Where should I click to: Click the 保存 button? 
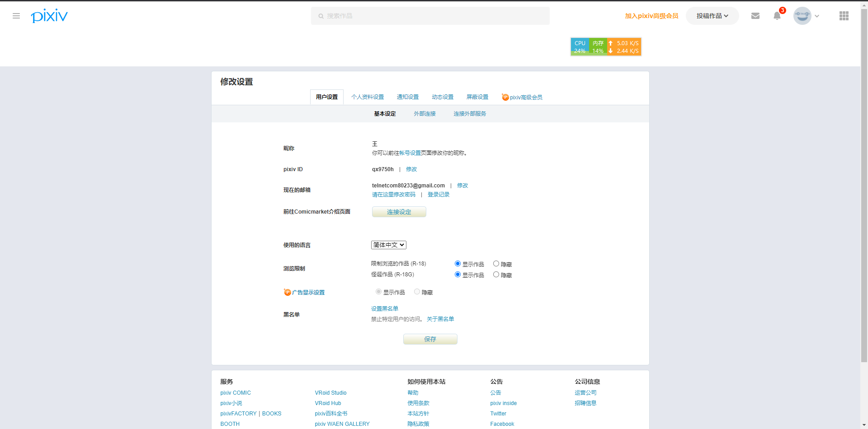(x=430, y=339)
